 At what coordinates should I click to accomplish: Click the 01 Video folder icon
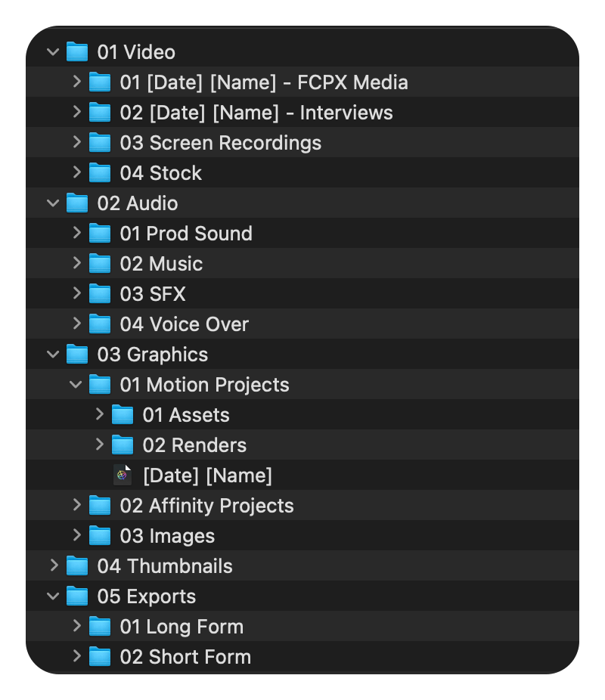click(x=77, y=52)
